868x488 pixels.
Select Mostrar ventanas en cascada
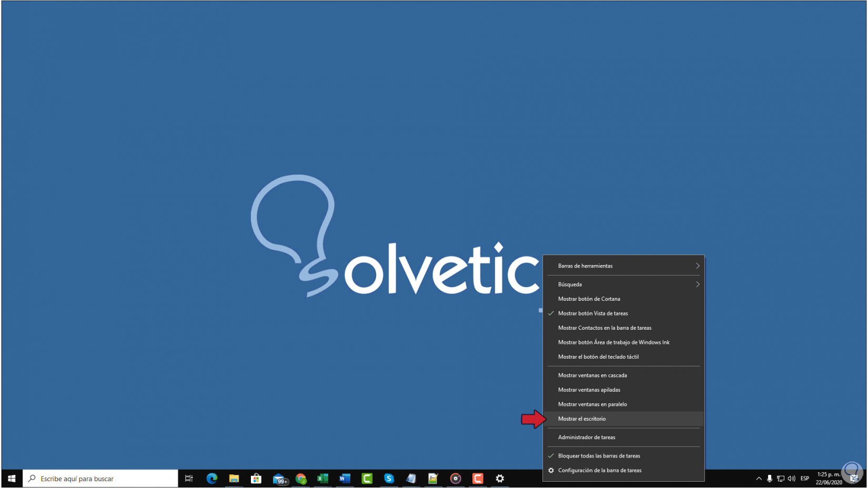pos(623,375)
